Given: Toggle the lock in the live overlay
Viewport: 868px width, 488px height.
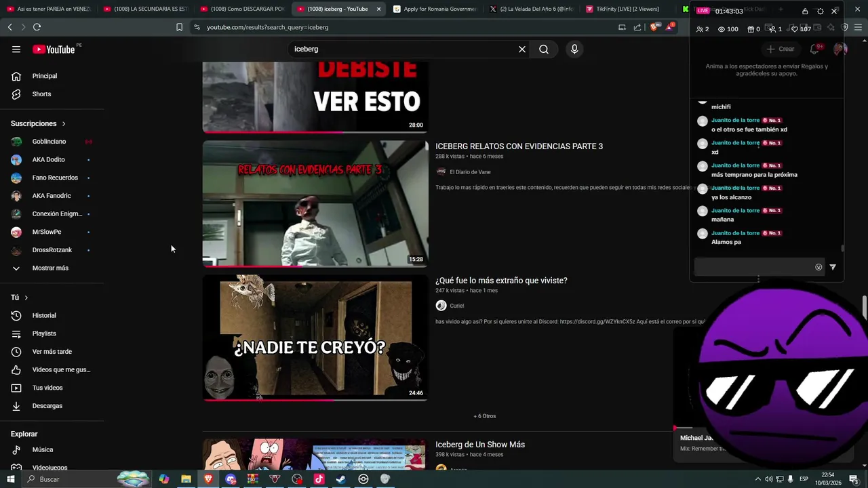Looking at the screenshot, I should pyautogui.click(x=805, y=11).
